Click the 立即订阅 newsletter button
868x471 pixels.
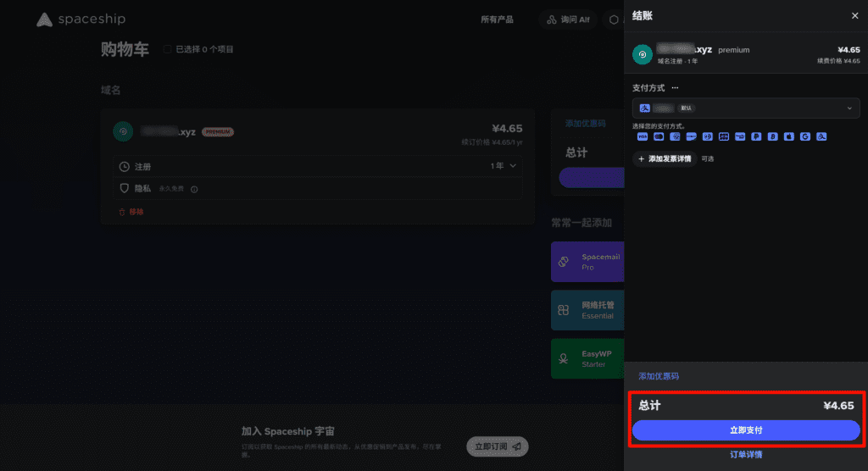click(498, 446)
